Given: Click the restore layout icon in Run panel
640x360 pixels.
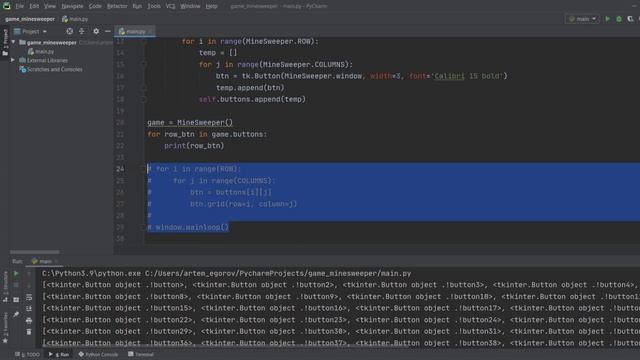Looking at the screenshot, I should tap(16, 300).
